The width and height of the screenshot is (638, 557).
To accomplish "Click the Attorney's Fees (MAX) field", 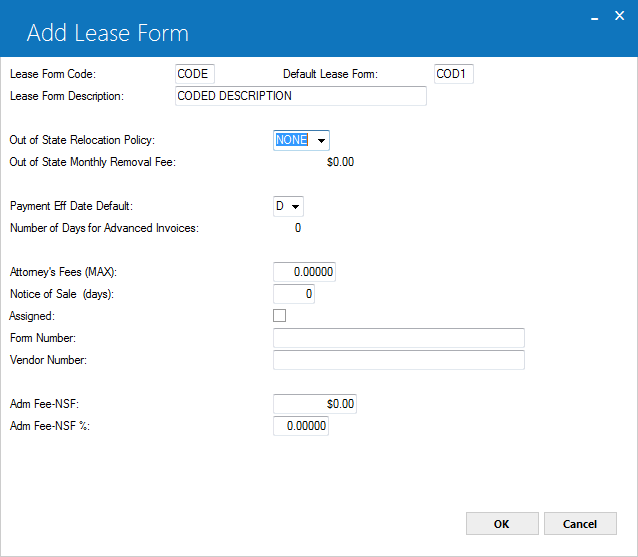I will tap(304, 272).
